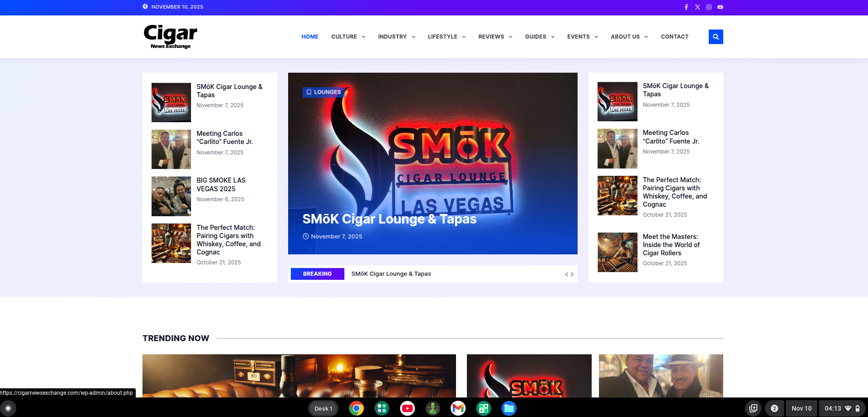Open the BIG SMOKE LAS VEGAS 2025 article

pyautogui.click(x=221, y=184)
